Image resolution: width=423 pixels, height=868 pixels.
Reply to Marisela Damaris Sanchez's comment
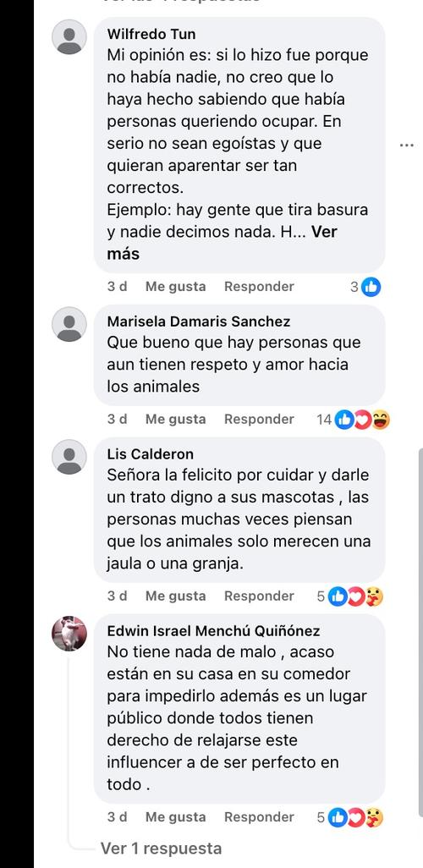[259, 420]
